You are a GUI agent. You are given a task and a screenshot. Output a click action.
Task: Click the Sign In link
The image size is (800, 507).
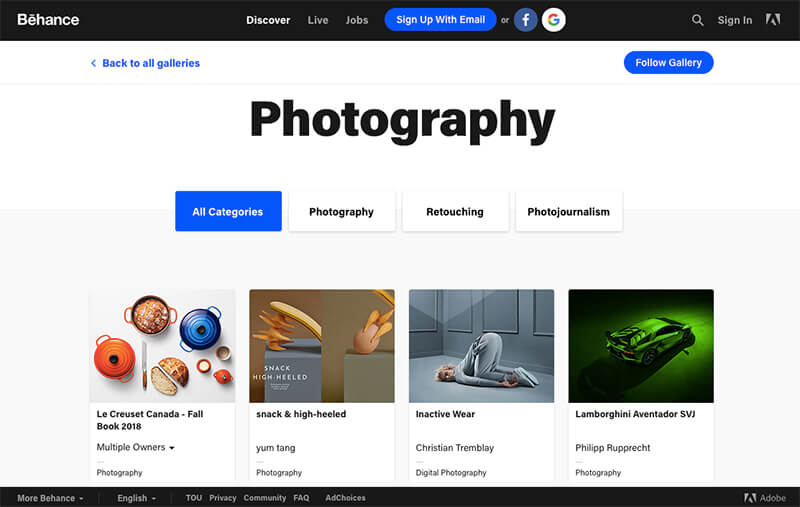[735, 20]
